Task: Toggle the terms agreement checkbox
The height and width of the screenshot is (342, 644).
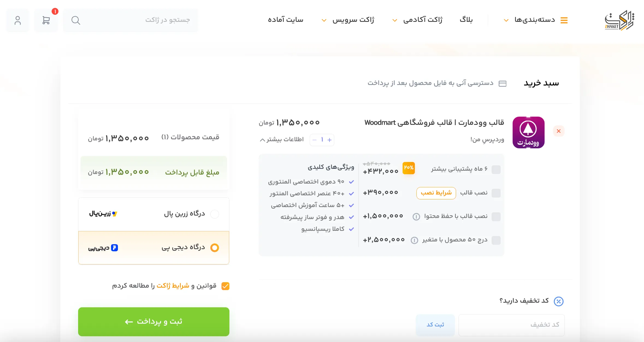Action: click(225, 286)
